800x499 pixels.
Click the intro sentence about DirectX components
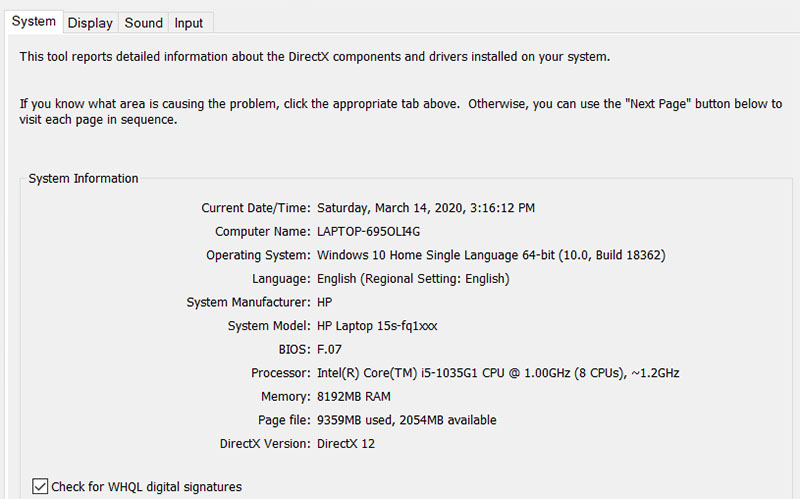point(315,57)
